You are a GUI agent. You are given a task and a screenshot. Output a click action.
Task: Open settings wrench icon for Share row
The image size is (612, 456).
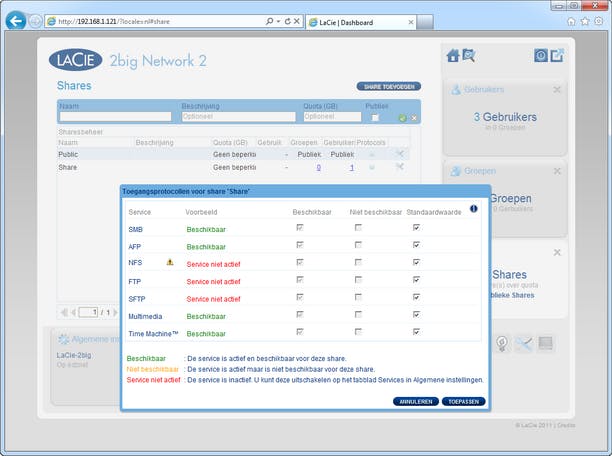coord(400,167)
